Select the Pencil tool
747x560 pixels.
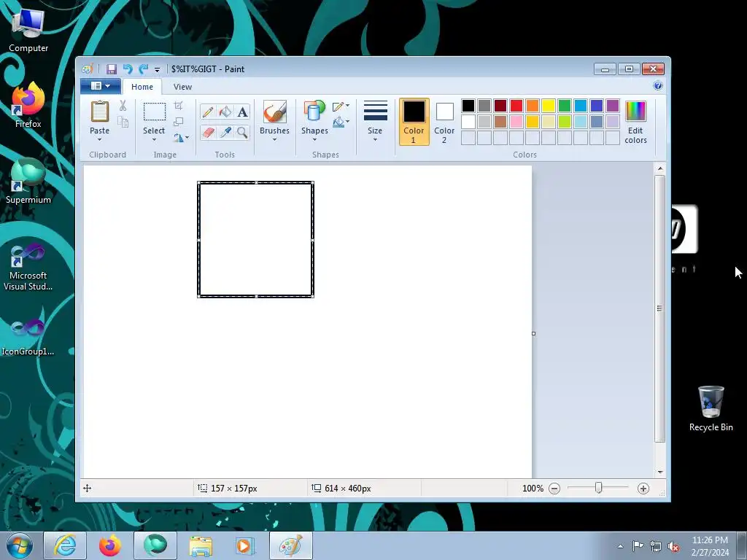(208, 112)
